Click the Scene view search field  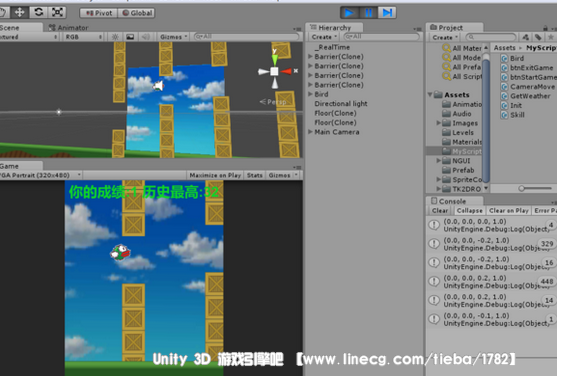tap(247, 37)
